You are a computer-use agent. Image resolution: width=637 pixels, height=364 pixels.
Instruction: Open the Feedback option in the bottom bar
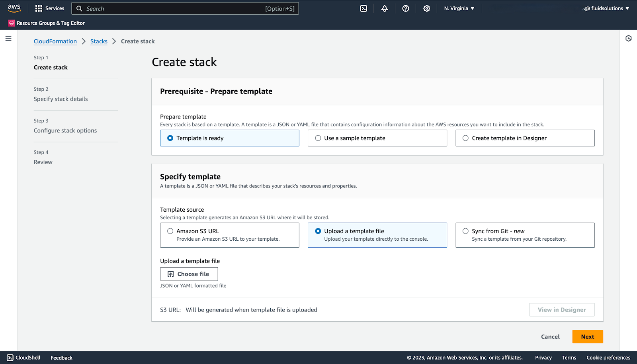[61, 357]
